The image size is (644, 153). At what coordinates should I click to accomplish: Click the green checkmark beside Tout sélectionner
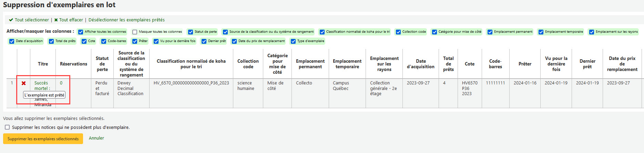pyautogui.click(x=11, y=20)
